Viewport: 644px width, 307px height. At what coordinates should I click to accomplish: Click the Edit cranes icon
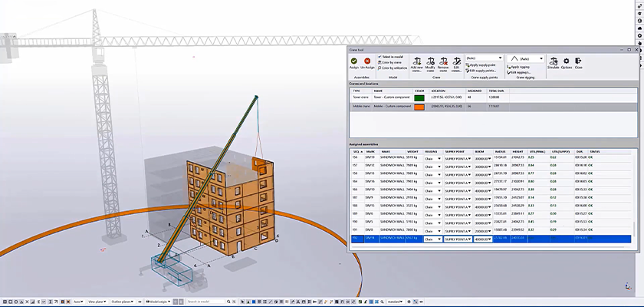tap(457, 61)
